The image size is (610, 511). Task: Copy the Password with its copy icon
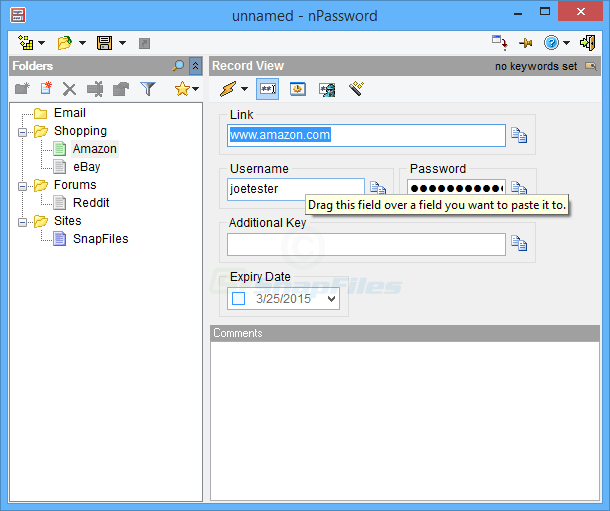[x=519, y=188]
